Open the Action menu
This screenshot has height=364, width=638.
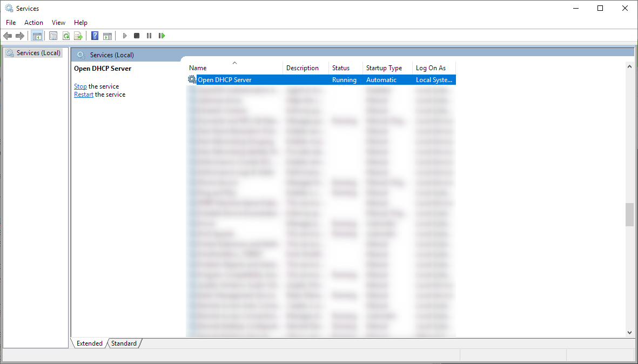point(33,22)
